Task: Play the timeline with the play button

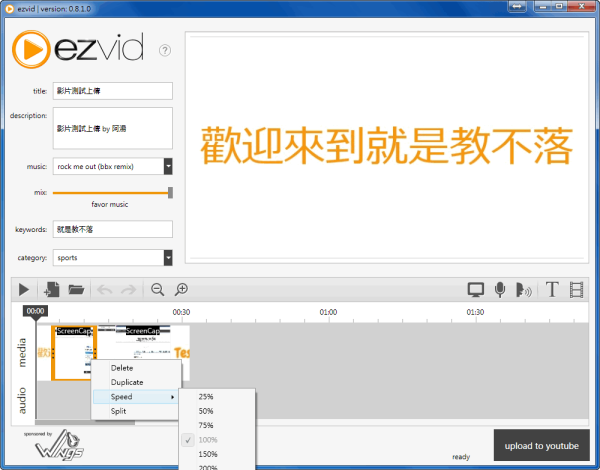Action: 24,290
